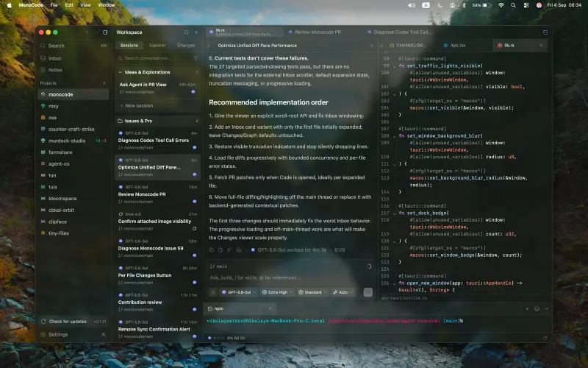Click Check for updates
This screenshot has height=368, width=588.
click(73, 322)
